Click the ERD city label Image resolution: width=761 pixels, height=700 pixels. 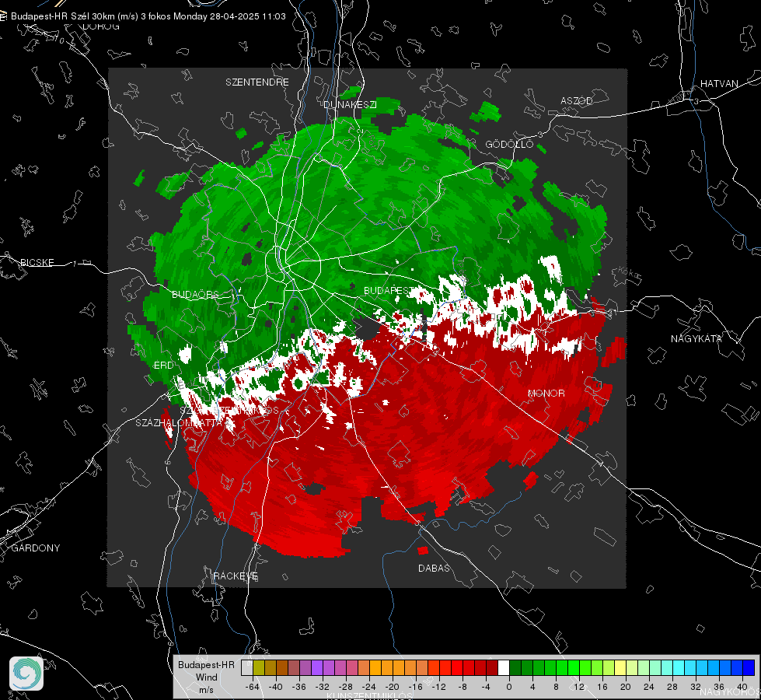click(x=163, y=366)
